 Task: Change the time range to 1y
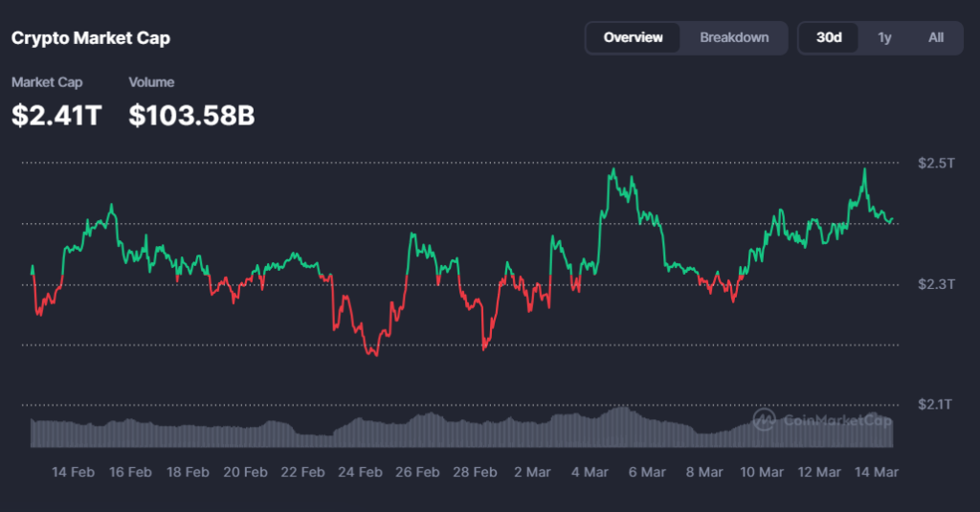tap(884, 37)
